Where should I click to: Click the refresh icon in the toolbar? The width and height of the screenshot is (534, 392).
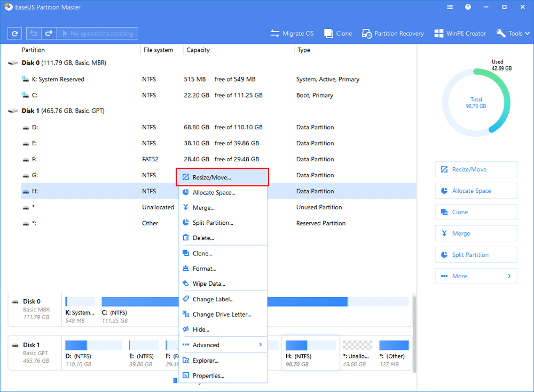15,34
